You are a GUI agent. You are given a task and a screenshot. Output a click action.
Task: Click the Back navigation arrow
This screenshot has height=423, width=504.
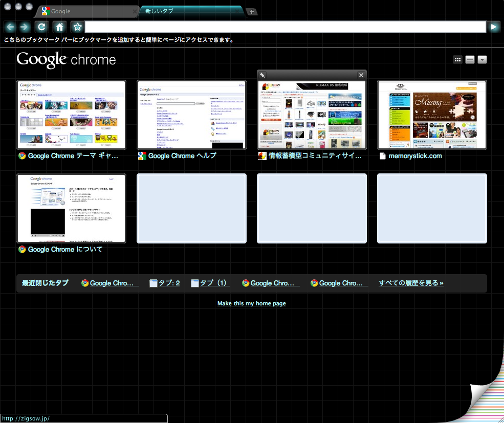pyautogui.click(x=10, y=27)
